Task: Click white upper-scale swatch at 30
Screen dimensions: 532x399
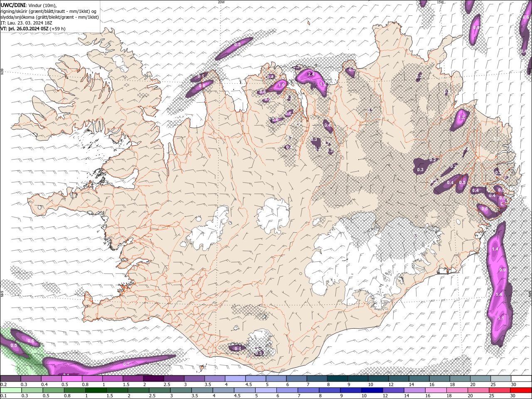Action: tap(521, 379)
